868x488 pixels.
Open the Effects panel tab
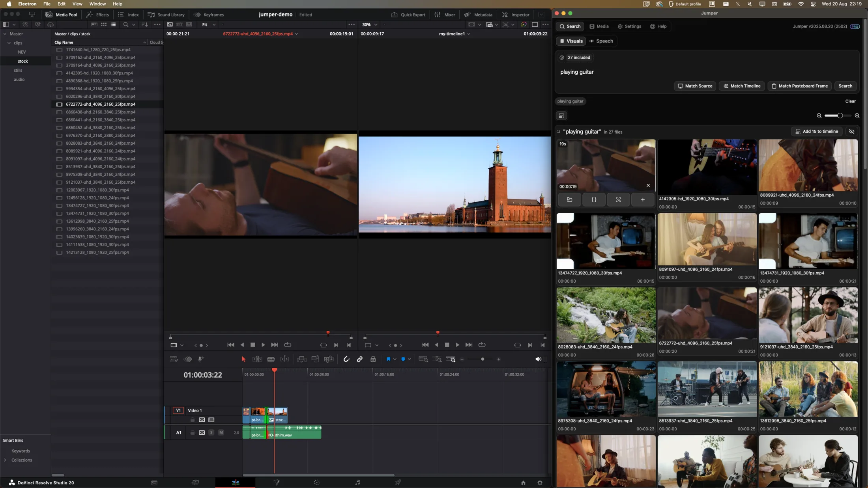pyautogui.click(x=97, y=15)
